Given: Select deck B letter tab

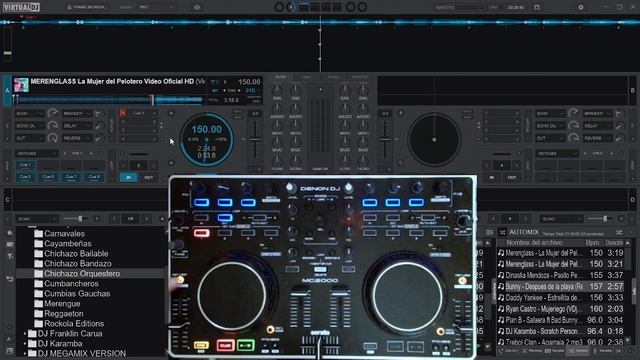Looking at the screenshot, I should click(633, 90).
